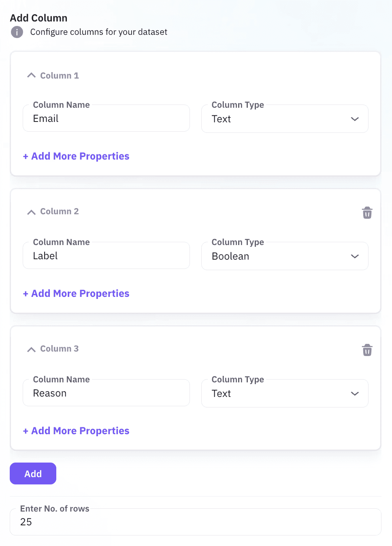The height and width of the screenshot is (546, 392).
Task: Click Add More Properties under Label column
Action: (76, 294)
